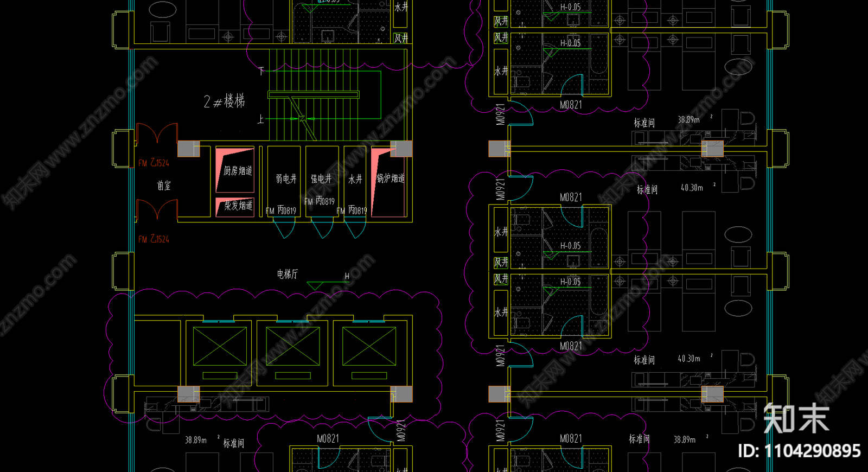Select the "2#楼梯" stair label
The height and width of the screenshot is (472, 868).
pos(224,101)
